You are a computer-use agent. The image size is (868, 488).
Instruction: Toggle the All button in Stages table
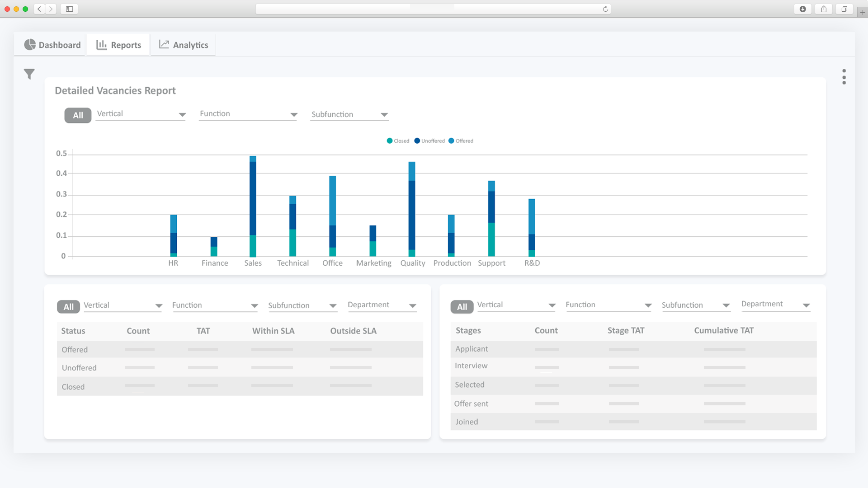(x=462, y=307)
